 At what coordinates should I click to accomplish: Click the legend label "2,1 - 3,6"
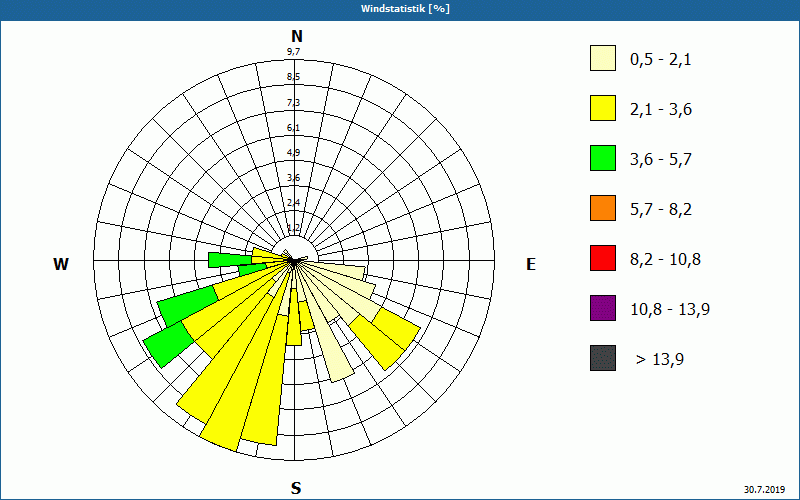click(661, 110)
